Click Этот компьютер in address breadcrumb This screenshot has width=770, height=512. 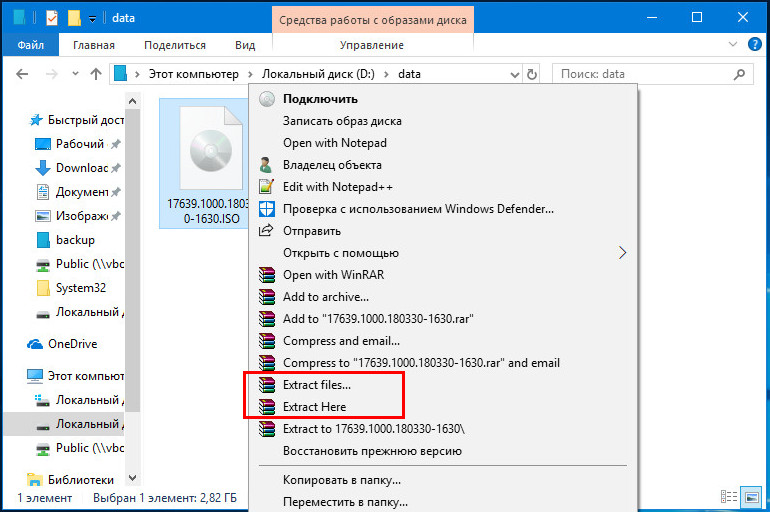pyautogui.click(x=194, y=74)
